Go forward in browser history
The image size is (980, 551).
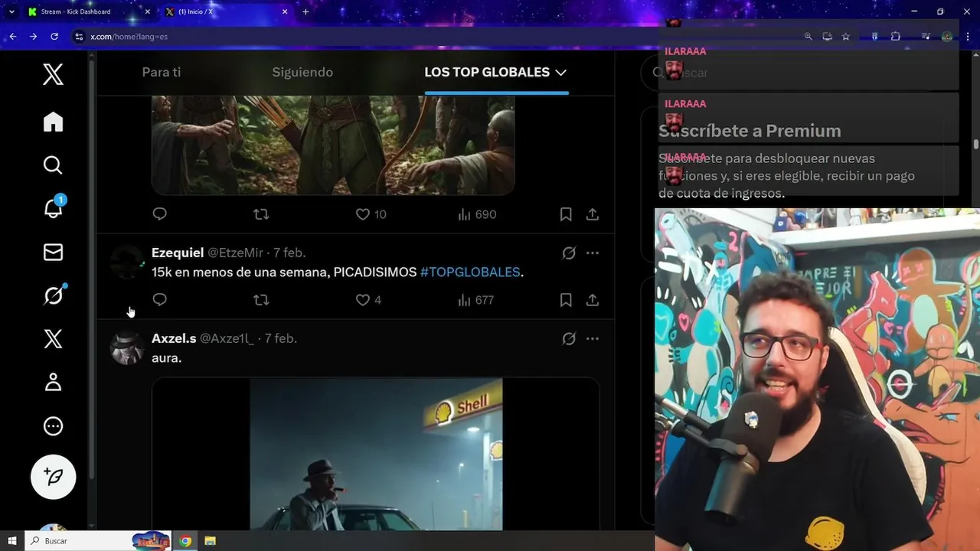(33, 36)
